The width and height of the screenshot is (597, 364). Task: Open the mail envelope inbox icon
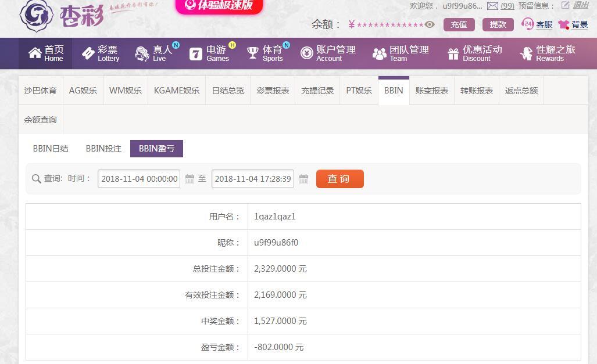point(492,6)
